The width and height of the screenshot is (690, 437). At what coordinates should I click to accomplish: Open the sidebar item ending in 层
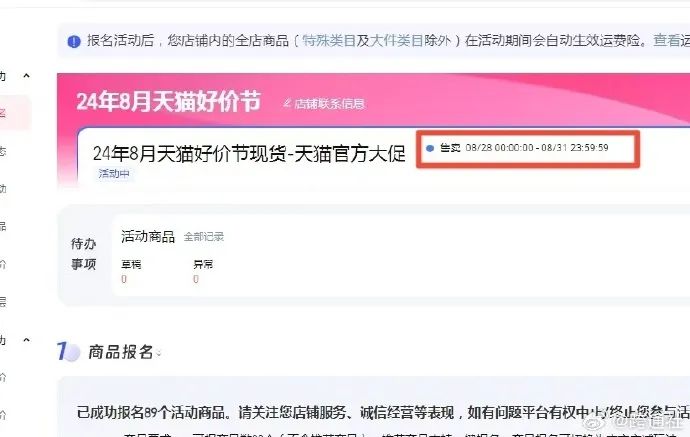point(3,301)
